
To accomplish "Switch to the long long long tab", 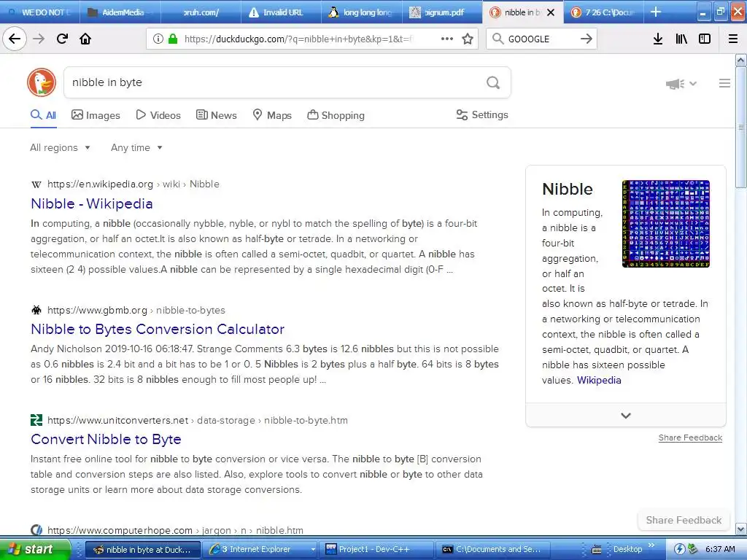I will click(x=362, y=12).
